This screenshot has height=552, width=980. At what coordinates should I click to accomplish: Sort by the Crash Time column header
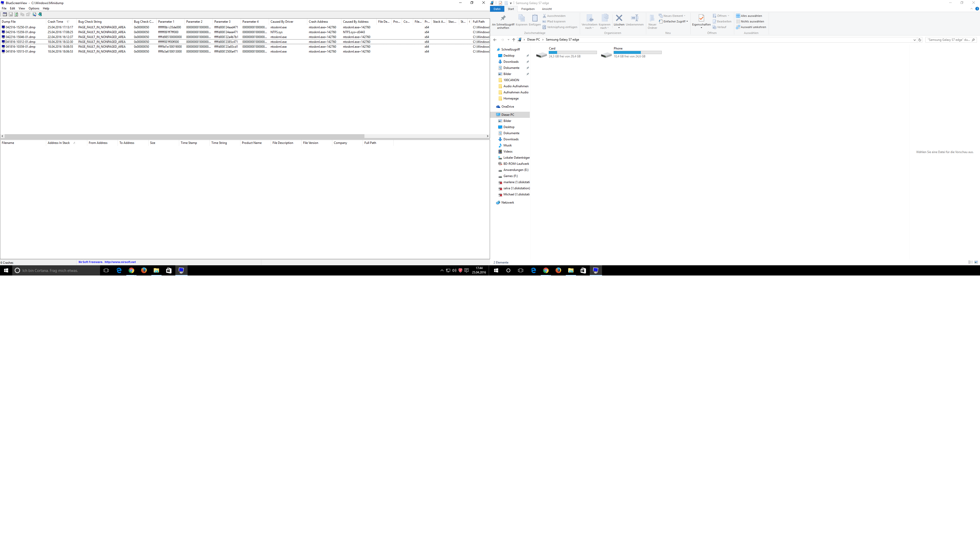point(56,22)
